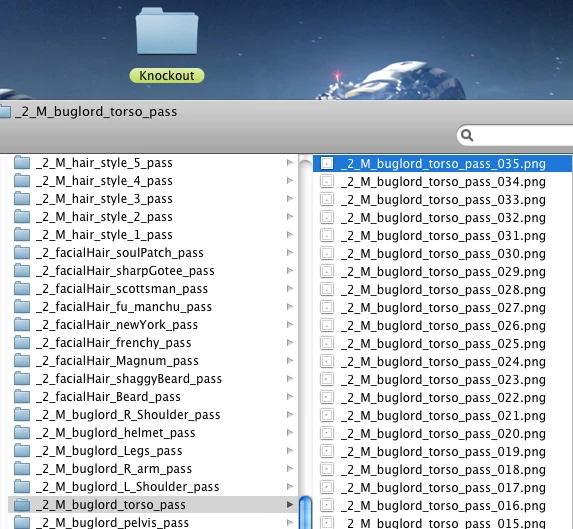Image resolution: width=573 pixels, height=529 pixels.
Task: Click folder icon for _2_facialHair_Magnum_pass
Action: pyautogui.click(x=22, y=361)
